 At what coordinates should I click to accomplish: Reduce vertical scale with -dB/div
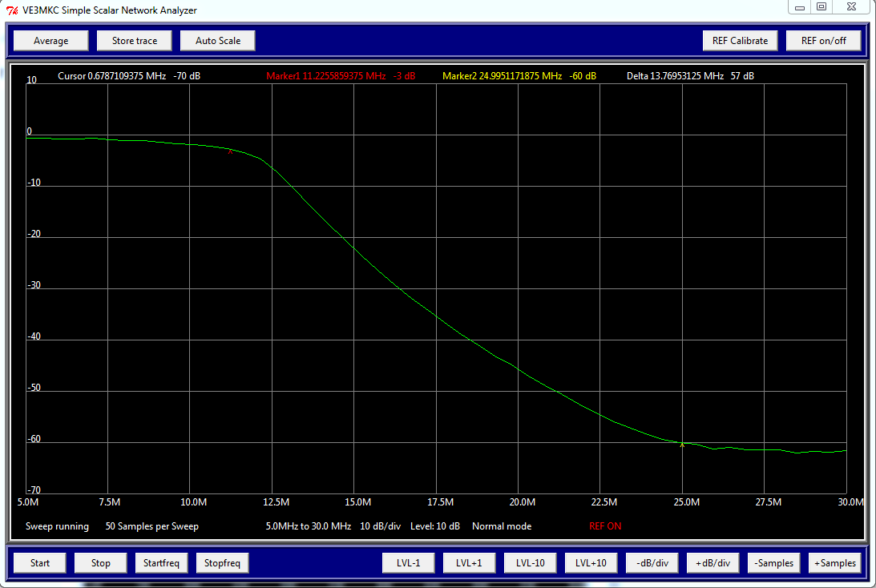652,562
